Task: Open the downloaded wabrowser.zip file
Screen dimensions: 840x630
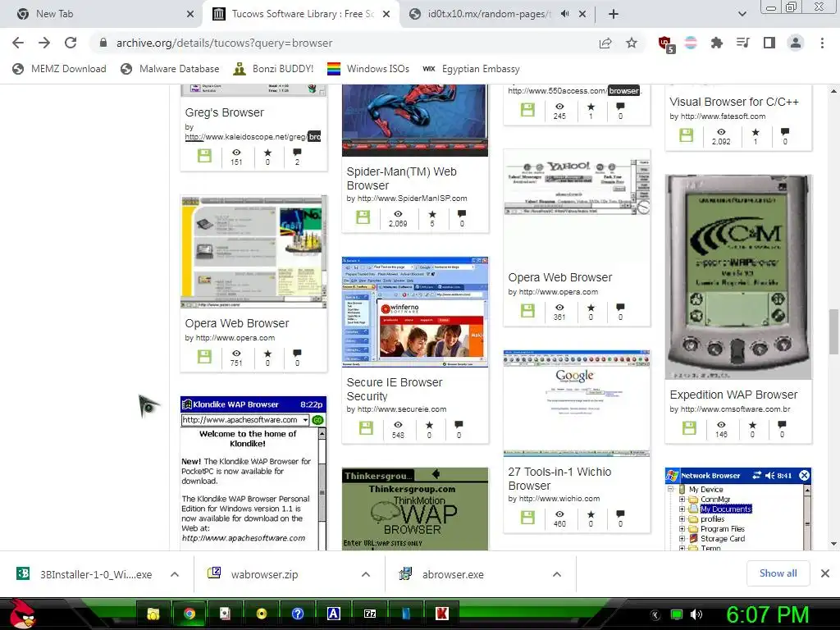Action: pos(265,574)
